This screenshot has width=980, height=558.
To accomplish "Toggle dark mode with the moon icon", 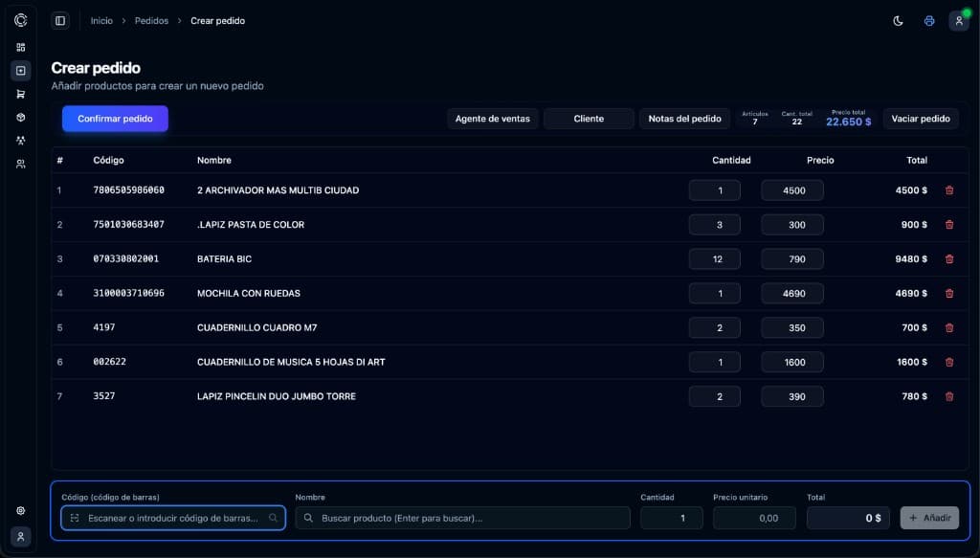I will [x=897, y=20].
